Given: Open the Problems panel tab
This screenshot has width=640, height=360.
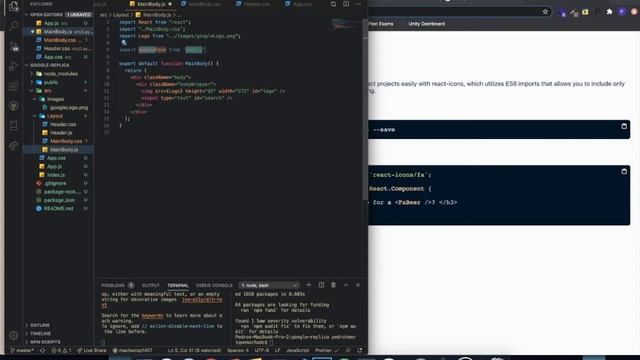Looking at the screenshot, I should [117, 285].
